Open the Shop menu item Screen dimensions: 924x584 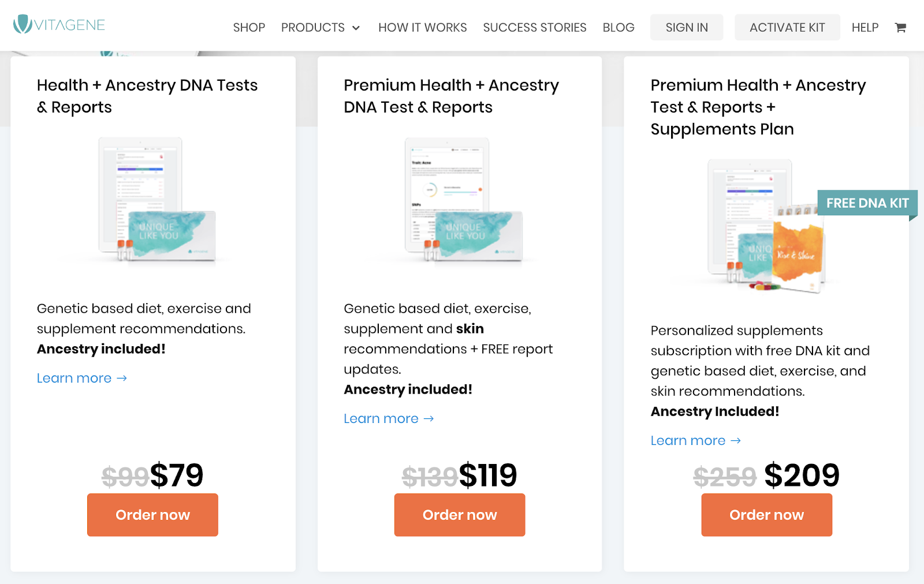(x=249, y=28)
